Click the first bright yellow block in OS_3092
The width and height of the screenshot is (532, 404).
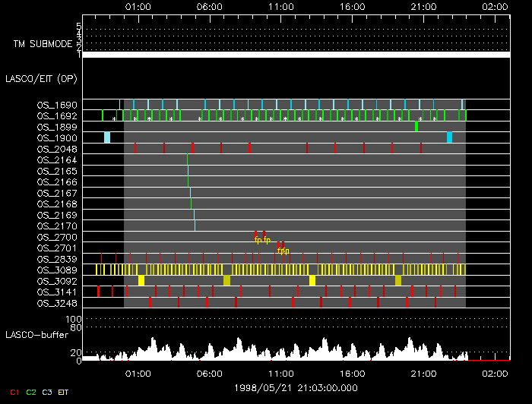[x=141, y=280]
